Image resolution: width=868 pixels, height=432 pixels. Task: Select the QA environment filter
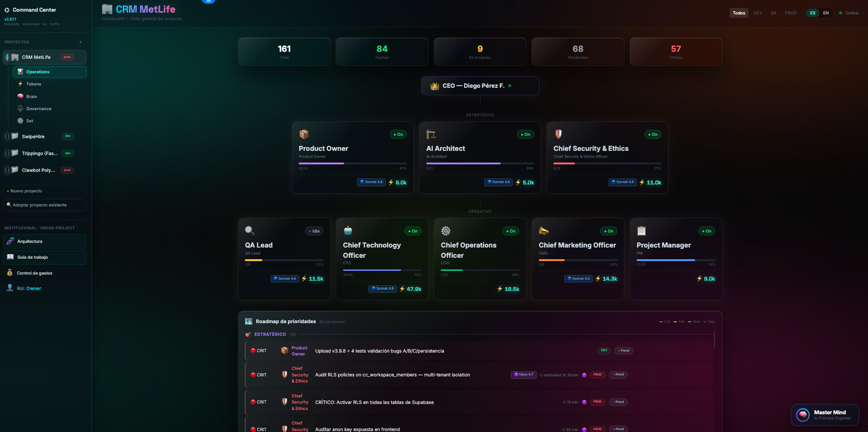(774, 13)
